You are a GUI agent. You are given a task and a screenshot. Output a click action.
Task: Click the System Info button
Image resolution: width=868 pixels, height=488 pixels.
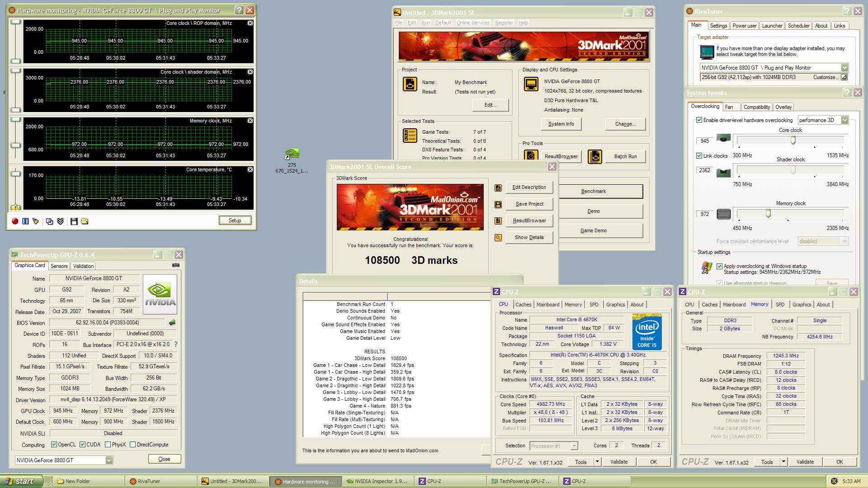(561, 124)
